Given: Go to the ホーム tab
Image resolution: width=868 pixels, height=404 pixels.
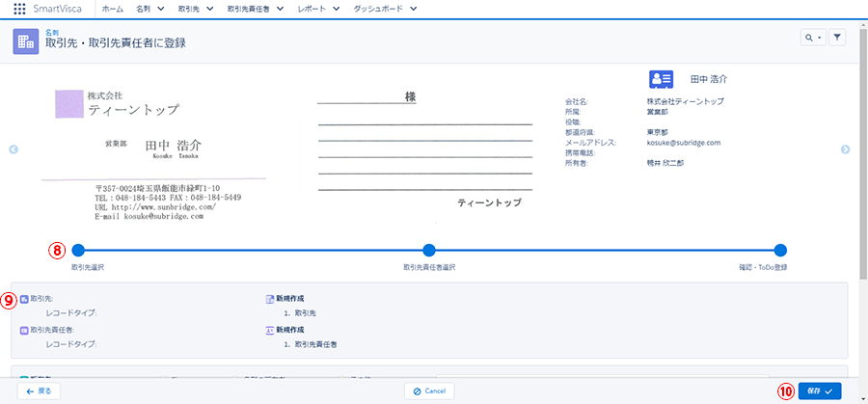Looking at the screenshot, I should [x=113, y=9].
